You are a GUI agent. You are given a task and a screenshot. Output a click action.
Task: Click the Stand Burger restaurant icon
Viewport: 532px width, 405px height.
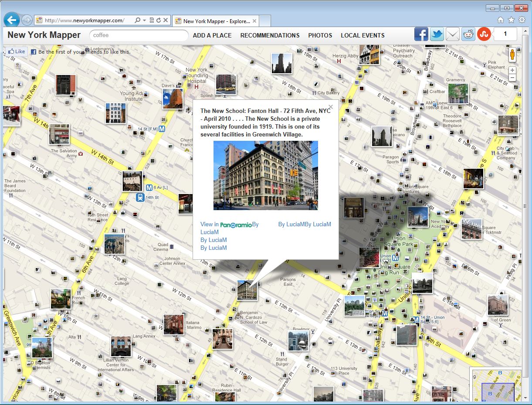pos(282,354)
